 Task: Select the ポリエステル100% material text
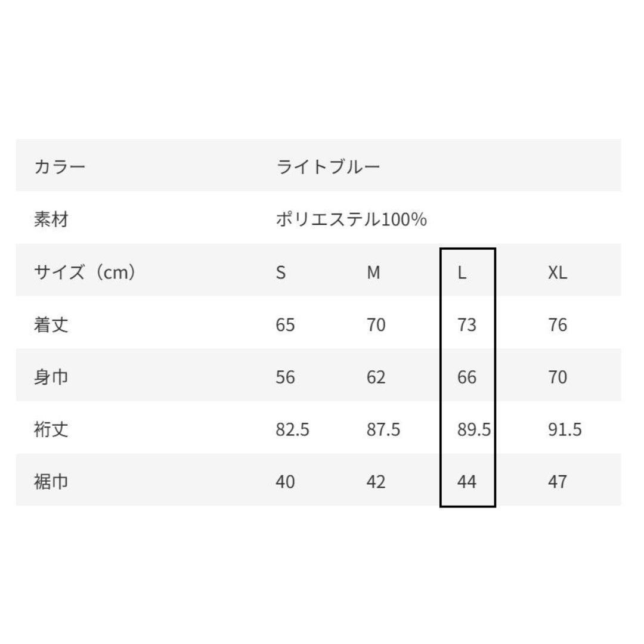click(x=351, y=219)
